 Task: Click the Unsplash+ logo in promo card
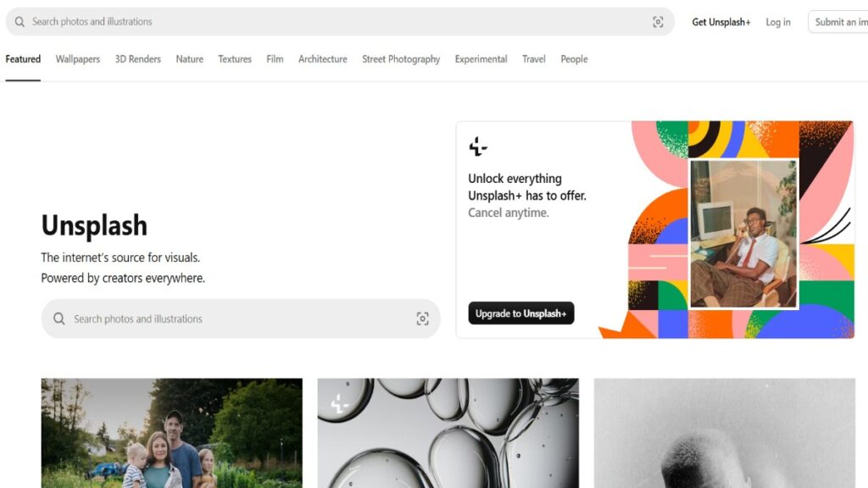(478, 147)
